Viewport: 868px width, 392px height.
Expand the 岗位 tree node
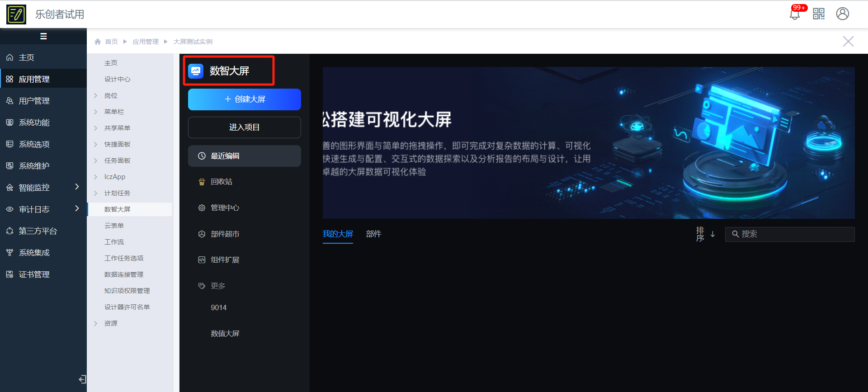pos(96,96)
